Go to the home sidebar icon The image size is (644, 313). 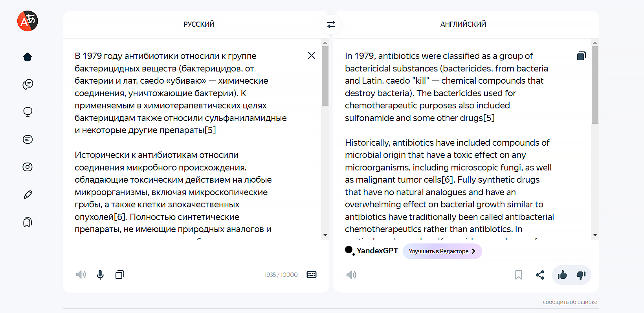(x=28, y=57)
